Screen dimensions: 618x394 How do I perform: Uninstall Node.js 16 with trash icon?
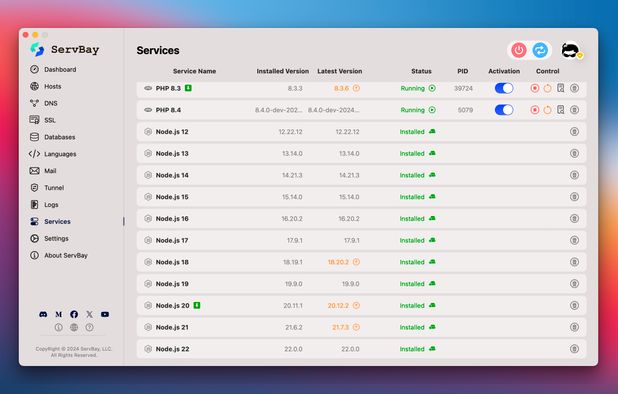coord(575,218)
